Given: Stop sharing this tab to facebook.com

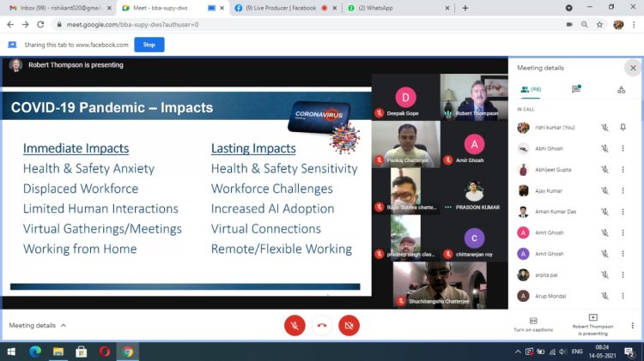Looking at the screenshot, I should (x=149, y=45).
